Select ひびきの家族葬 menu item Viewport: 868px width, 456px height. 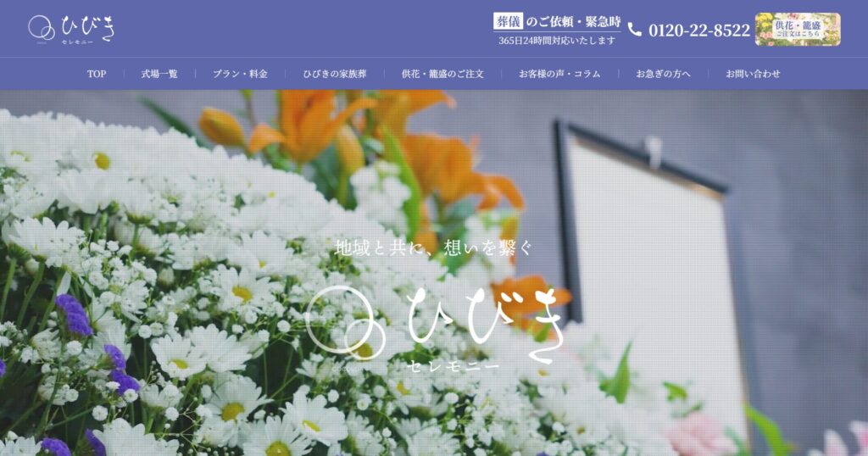point(335,74)
